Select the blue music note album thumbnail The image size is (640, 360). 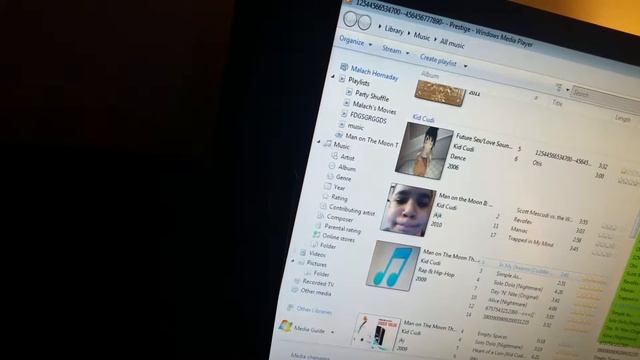tap(393, 266)
